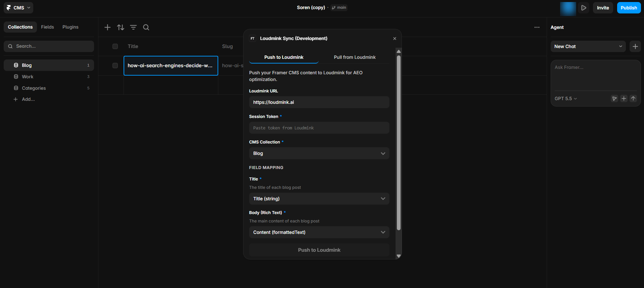Screen dimensions: 644x288
Task: Focus the Loudmink URL input
Action: point(319,102)
